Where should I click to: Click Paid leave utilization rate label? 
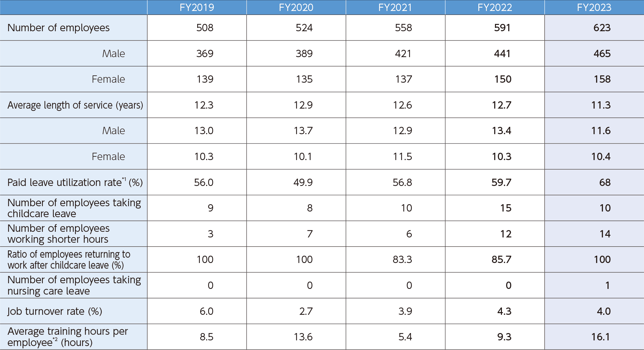pos(75,182)
